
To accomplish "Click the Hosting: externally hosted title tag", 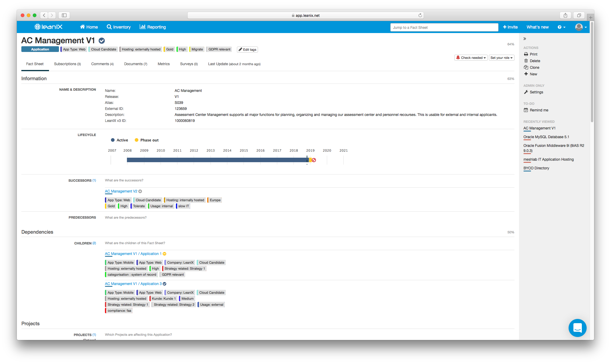I will click(x=141, y=50).
